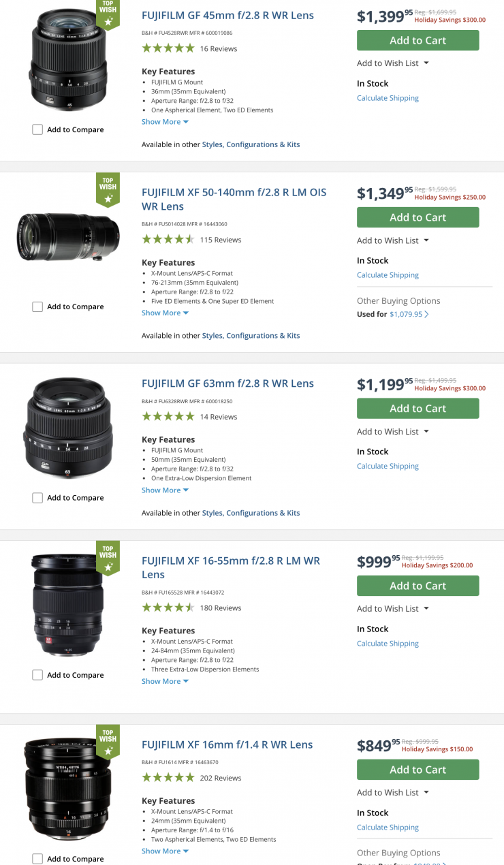Expand Show More for GF 45mm features
504x865 pixels.
click(x=165, y=122)
